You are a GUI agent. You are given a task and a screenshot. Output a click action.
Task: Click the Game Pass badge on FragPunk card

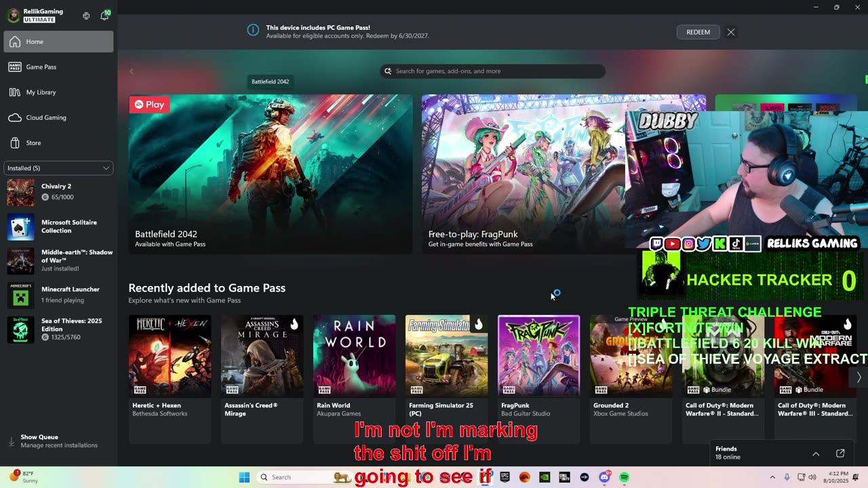click(x=509, y=390)
